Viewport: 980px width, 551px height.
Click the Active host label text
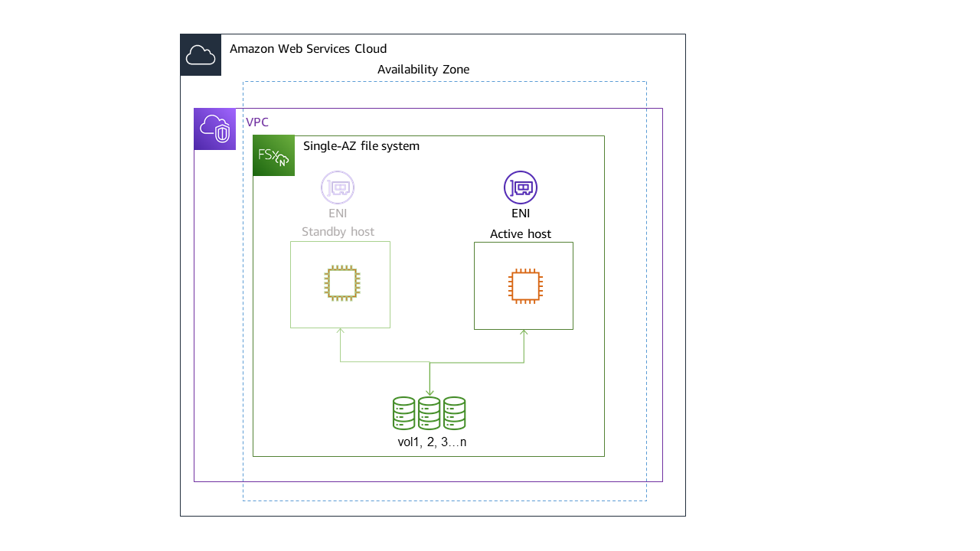click(521, 233)
